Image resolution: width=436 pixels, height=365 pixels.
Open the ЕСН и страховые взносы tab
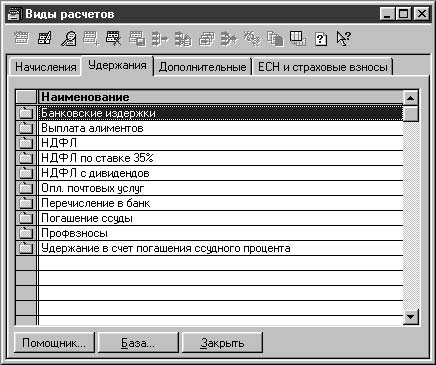click(x=323, y=67)
